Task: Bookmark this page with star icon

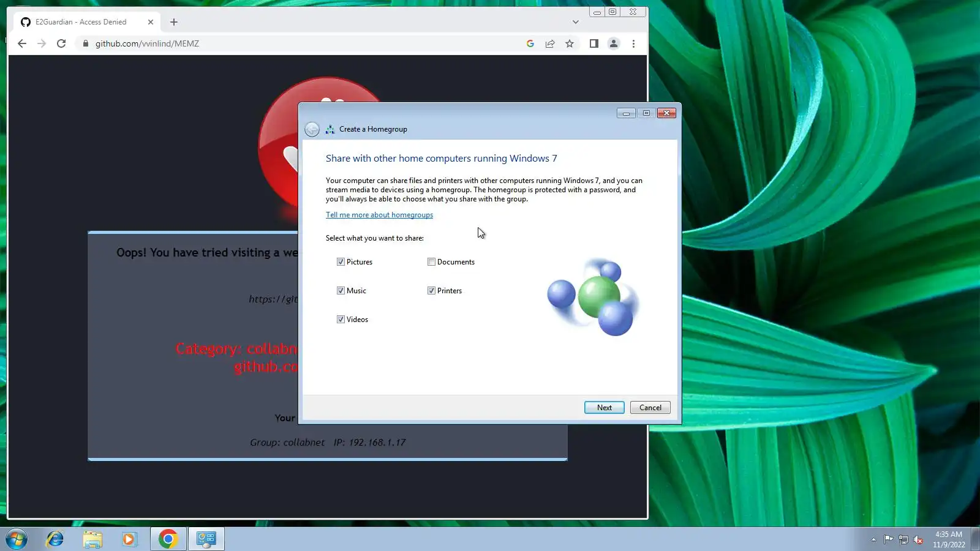Action: pyautogui.click(x=570, y=43)
